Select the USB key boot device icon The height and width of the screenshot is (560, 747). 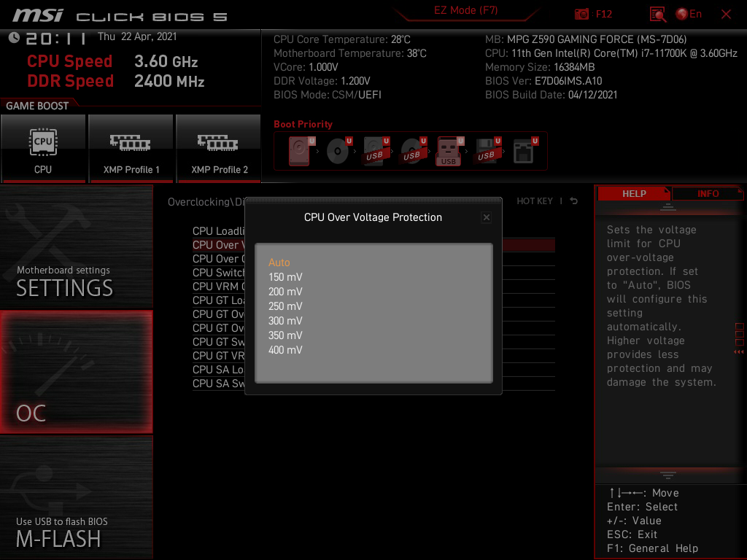449,151
